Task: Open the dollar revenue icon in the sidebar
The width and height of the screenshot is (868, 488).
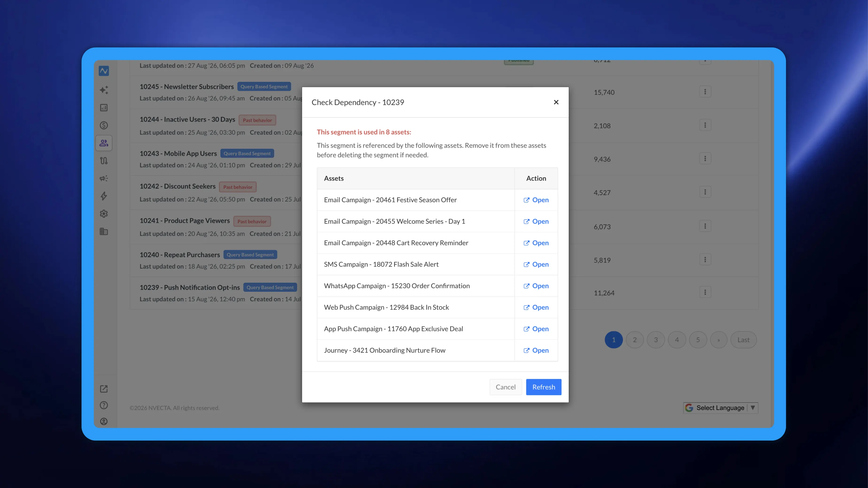Action: point(104,125)
